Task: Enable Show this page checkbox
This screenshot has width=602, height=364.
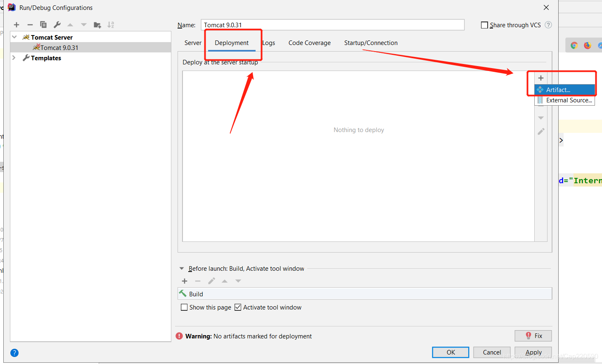Action: pos(184,307)
